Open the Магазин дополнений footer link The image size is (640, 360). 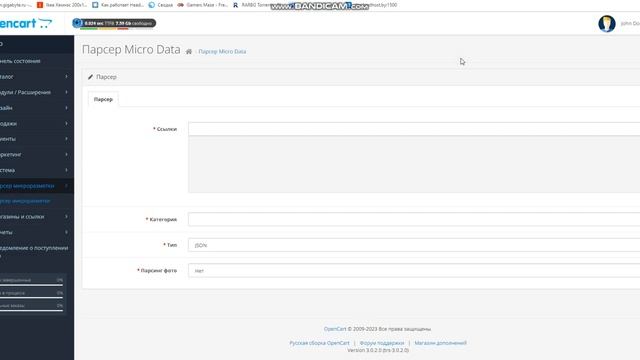(440, 343)
